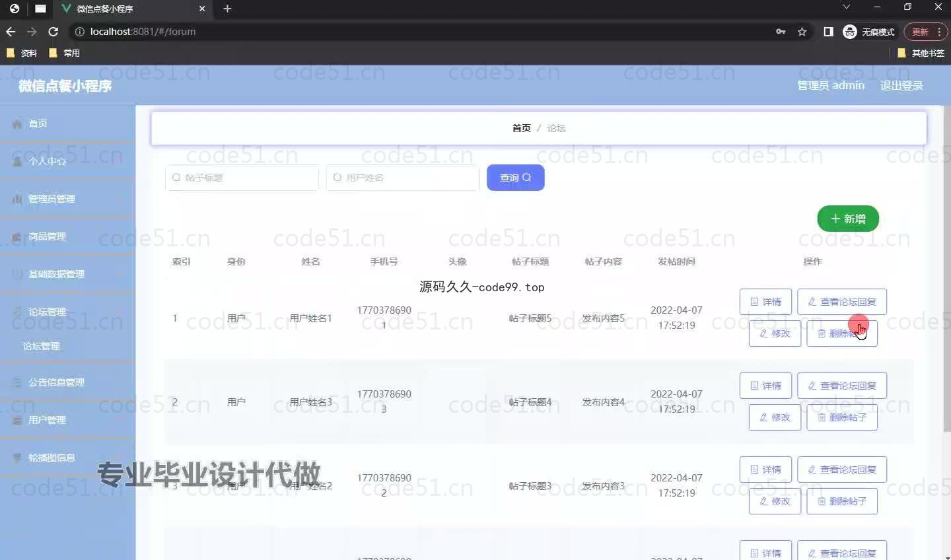Image resolution: width=951 pixels, height=560 pixels.
Task: Click 删除帖子 for 帖子标题4
Action: pos(842,417)
